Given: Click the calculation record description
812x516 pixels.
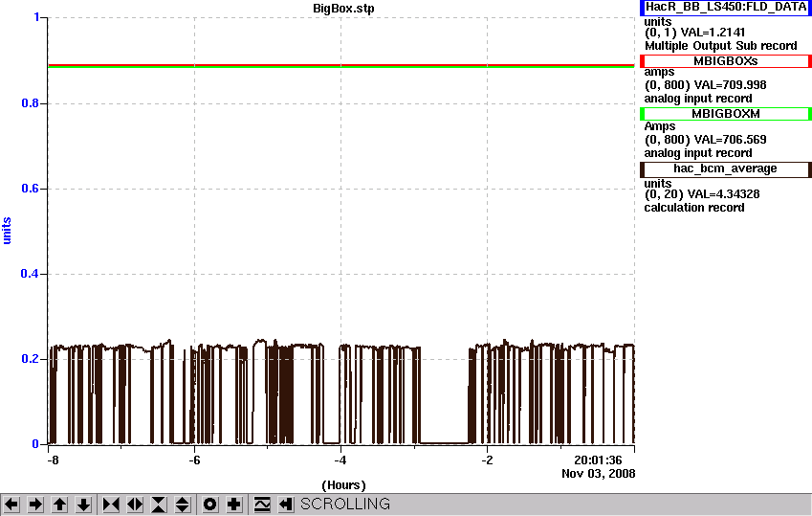Looking at the screenshot, I should pyautogui.click(x=694, y=208).
